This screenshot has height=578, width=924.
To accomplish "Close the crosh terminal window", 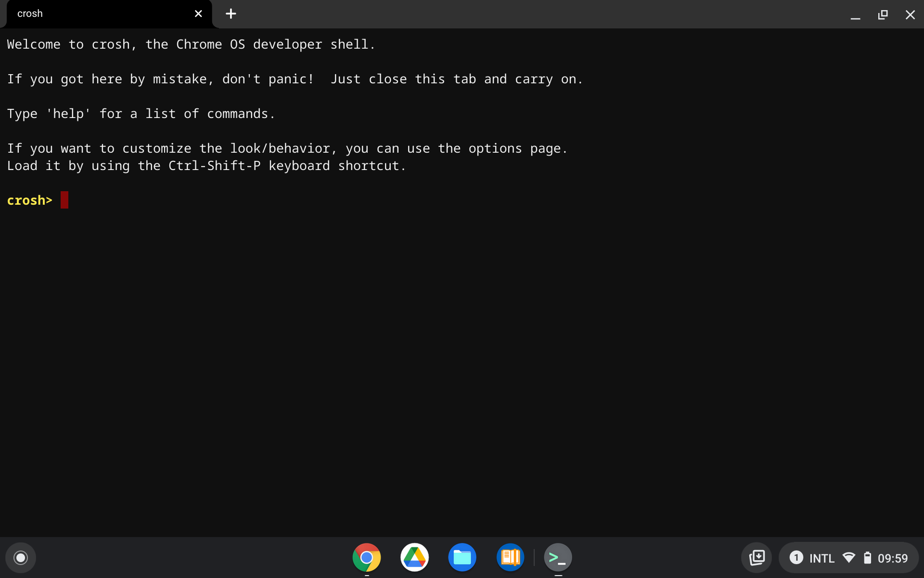I will tap(910, 14).
